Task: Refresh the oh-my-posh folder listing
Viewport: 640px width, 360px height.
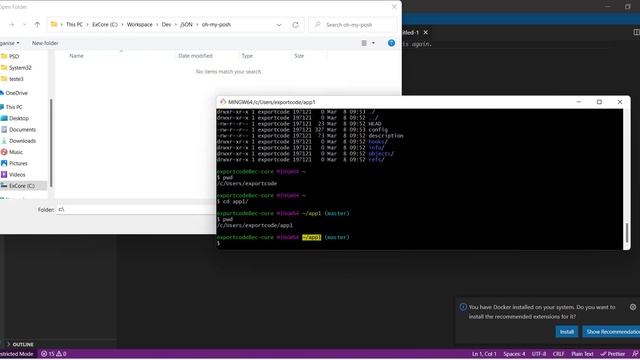Action: coord(296,25)
